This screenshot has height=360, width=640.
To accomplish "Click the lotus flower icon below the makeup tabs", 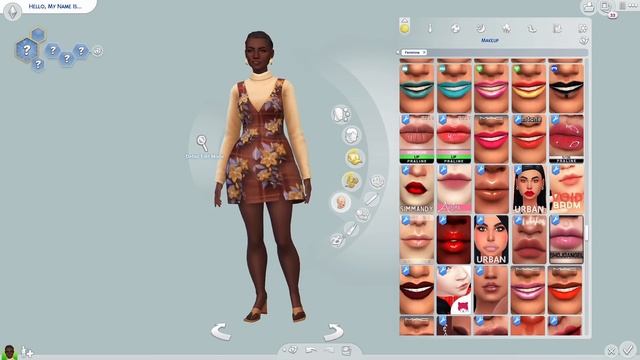I will tap(584, 40).
